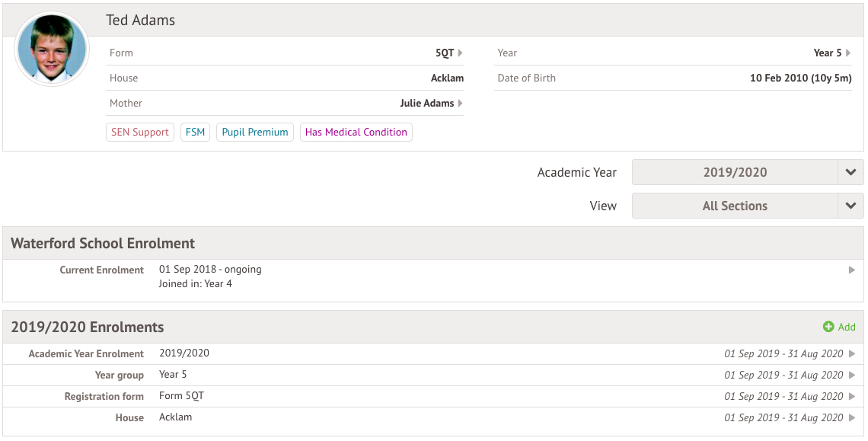
Task: Click the Date of Birth row
Action: point(673,78)
